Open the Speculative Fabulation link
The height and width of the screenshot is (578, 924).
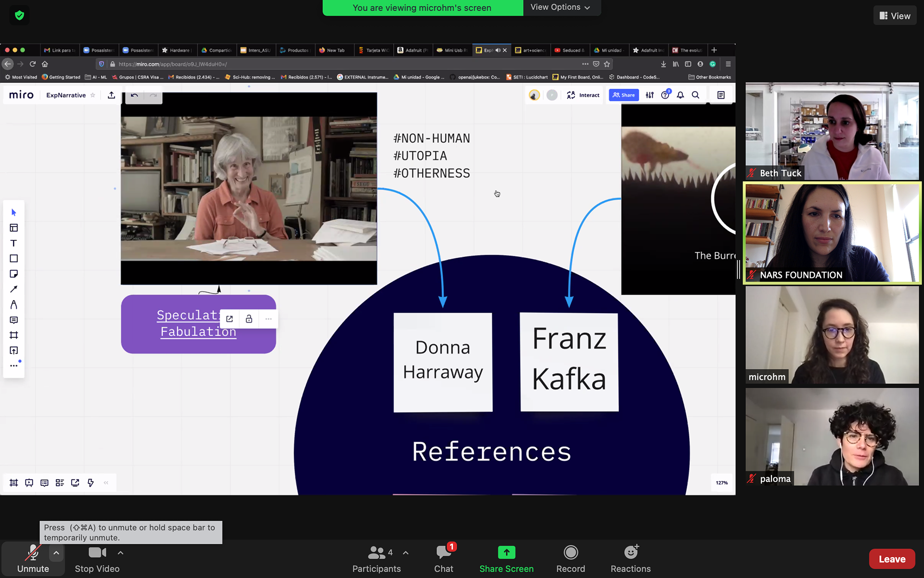click(197, 323)
